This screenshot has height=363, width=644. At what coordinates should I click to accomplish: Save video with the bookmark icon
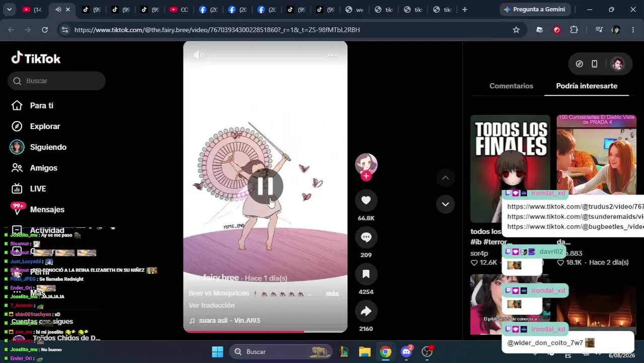366,274
